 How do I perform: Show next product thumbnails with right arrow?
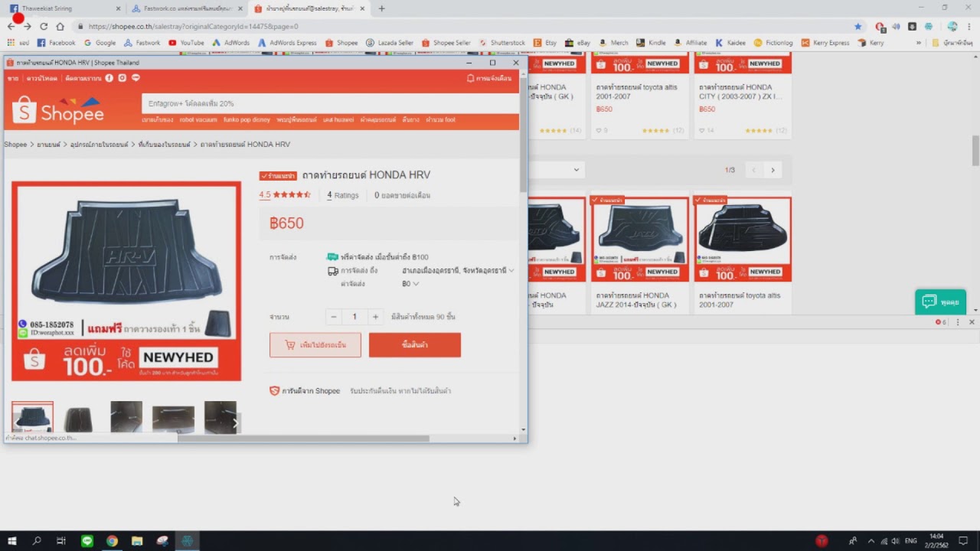(x=235, y=422)
